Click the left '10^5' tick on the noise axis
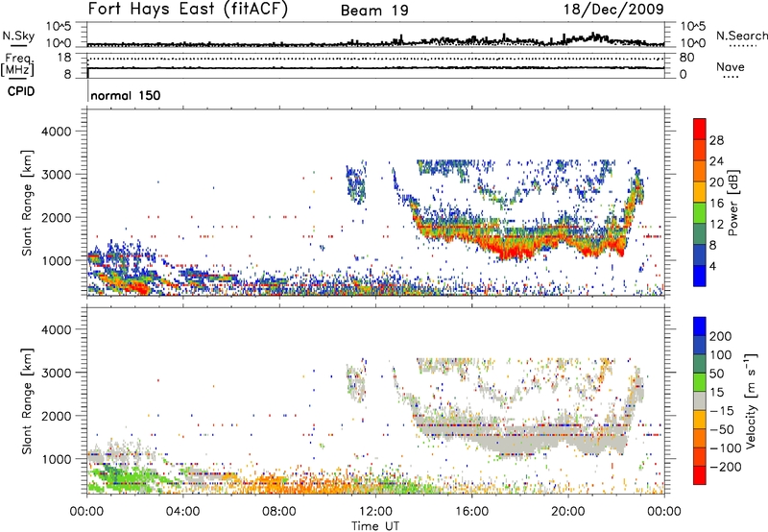768x532 pixels. [60, 27]
